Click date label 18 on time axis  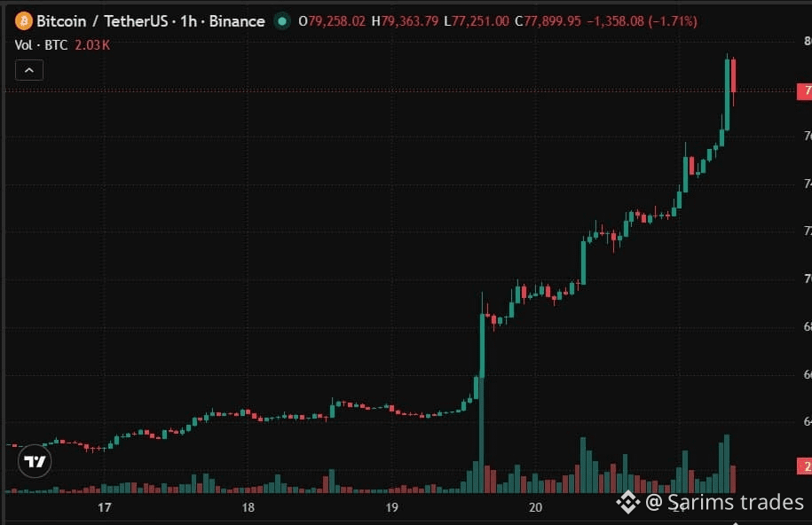coord(248,507)
